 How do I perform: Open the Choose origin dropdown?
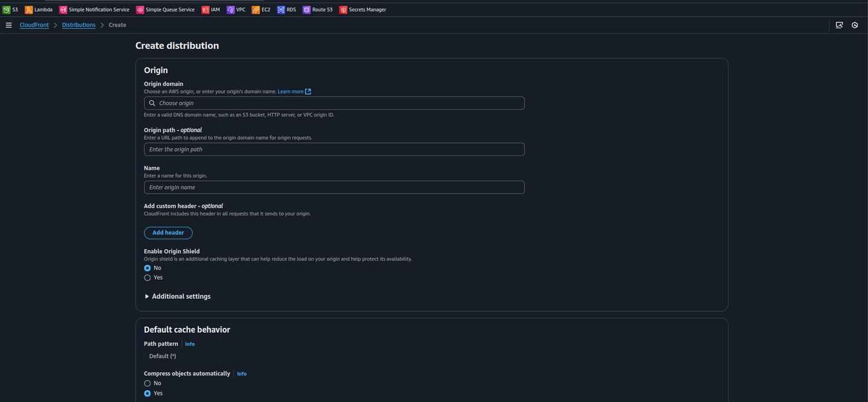tap(334, 102)
